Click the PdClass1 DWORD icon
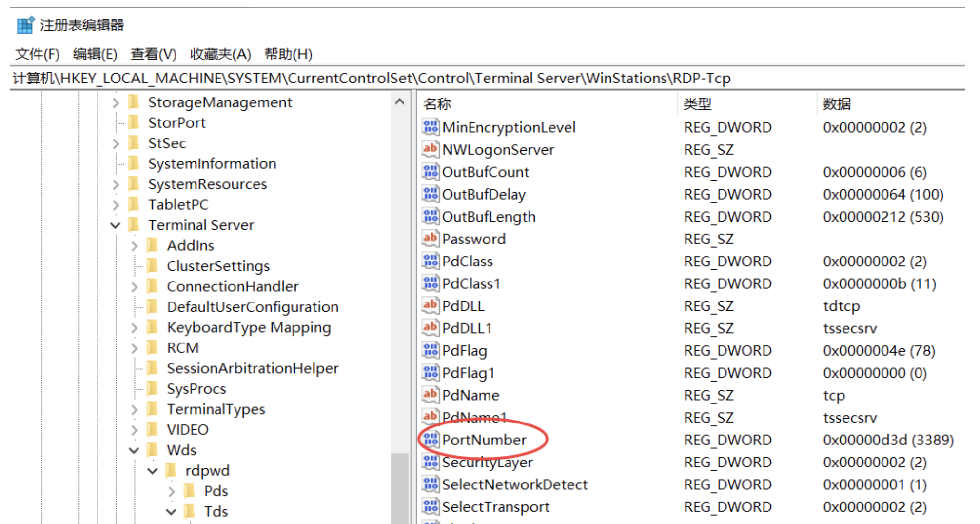 (x=431, y=283)
